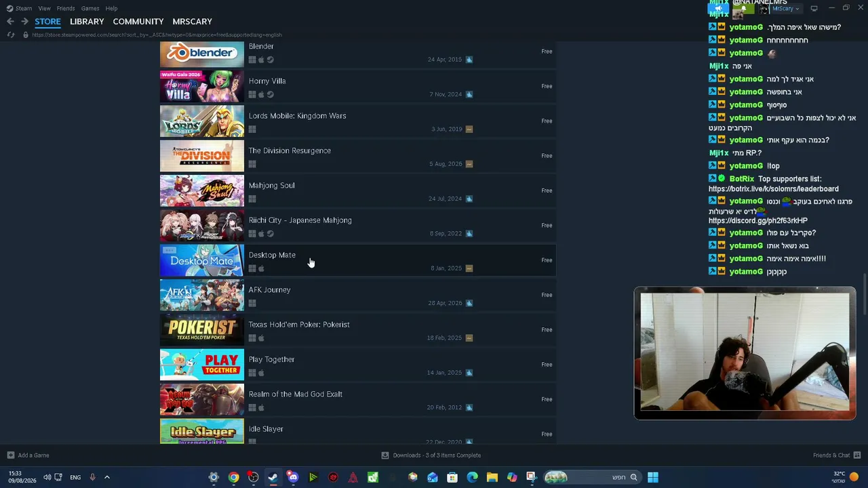
Task: Open the Blender search result
Action: click(358, 53)
